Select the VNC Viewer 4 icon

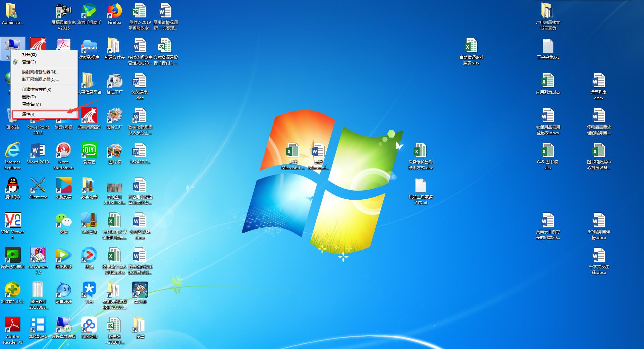pyautogui.click(x=13, y=226)
